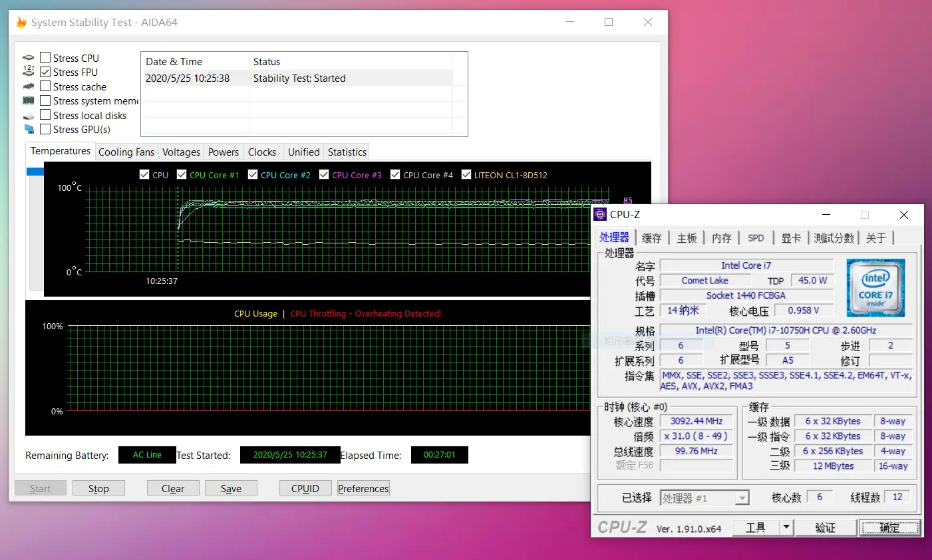Click the CPU chip icon beside Stress CPU
This screenshot has height=560, width=932.
[29, 58]
